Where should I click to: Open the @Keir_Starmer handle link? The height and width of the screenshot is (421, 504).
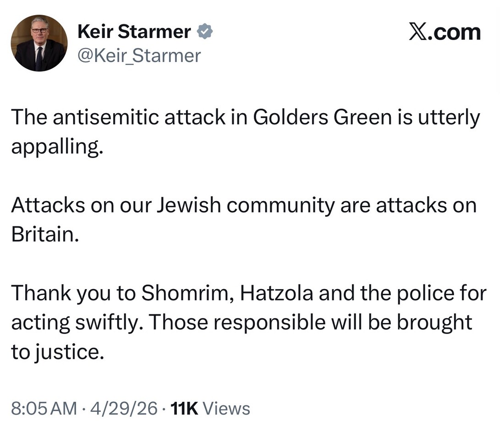tap(139, 55)
